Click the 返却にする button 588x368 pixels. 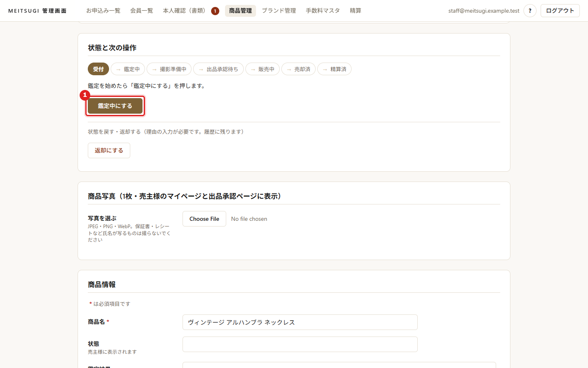tap(109, 150)
